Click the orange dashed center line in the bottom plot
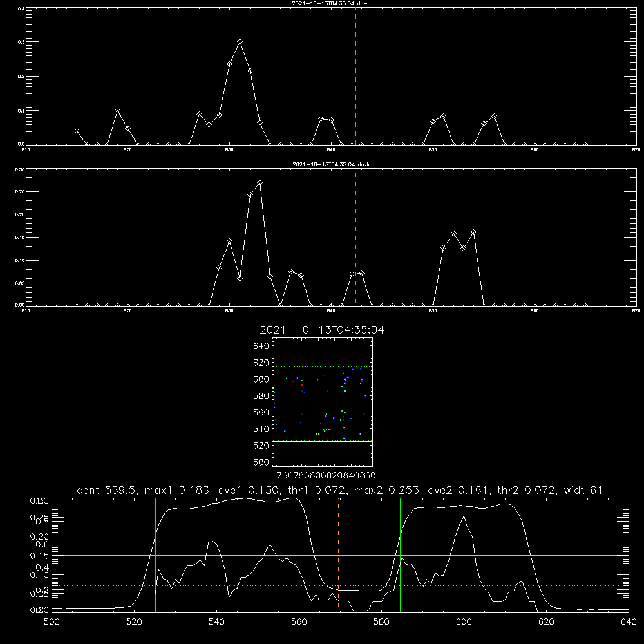 339,555
